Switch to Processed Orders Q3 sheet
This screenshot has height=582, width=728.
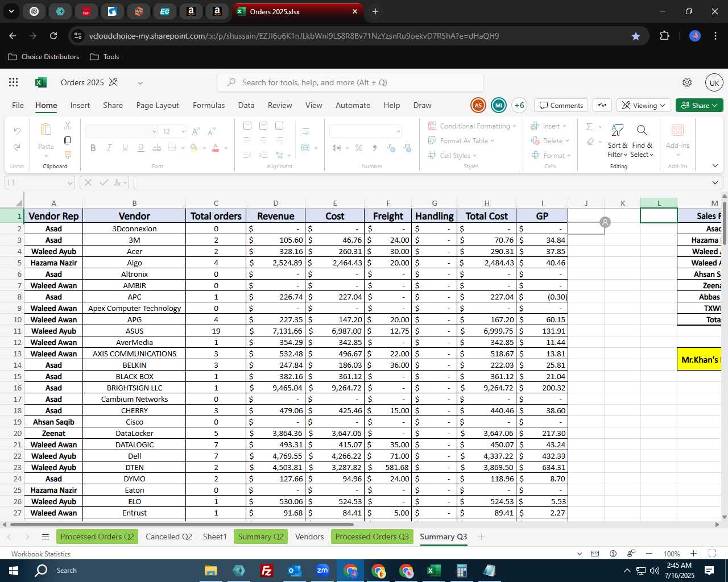click(372, 537)
